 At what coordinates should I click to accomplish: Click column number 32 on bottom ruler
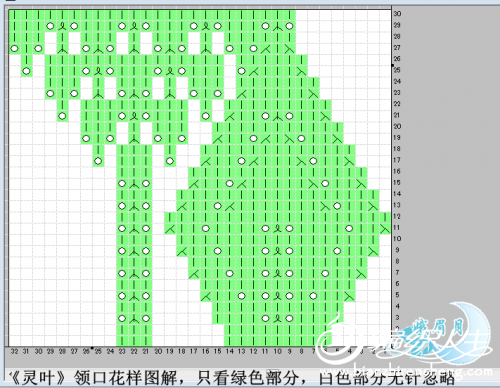coord(14,351)
